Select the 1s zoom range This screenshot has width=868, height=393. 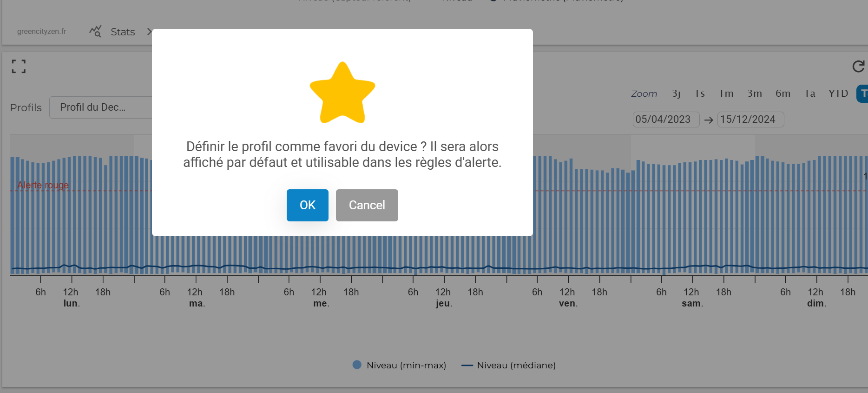pos(700,93)
